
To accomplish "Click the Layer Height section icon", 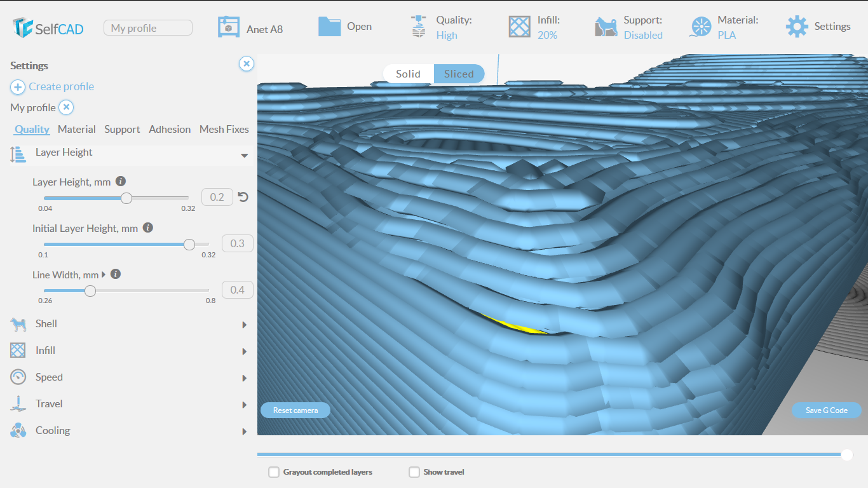I will coord(18,154).
